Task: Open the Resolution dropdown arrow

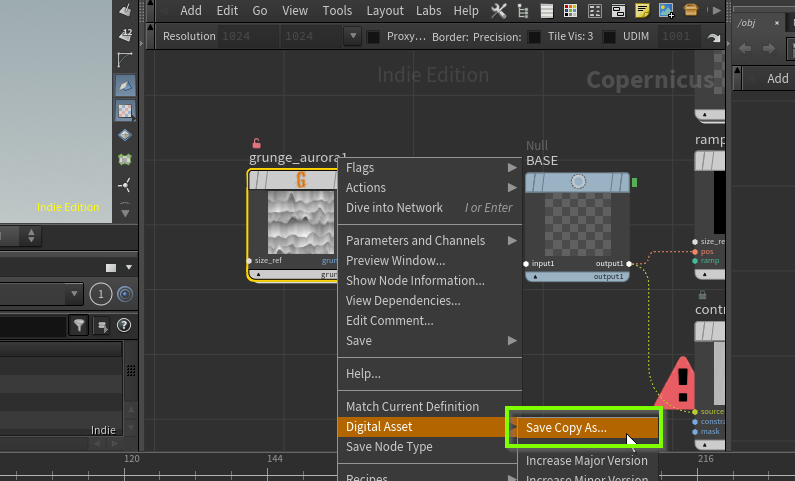Action: (351, 37)
